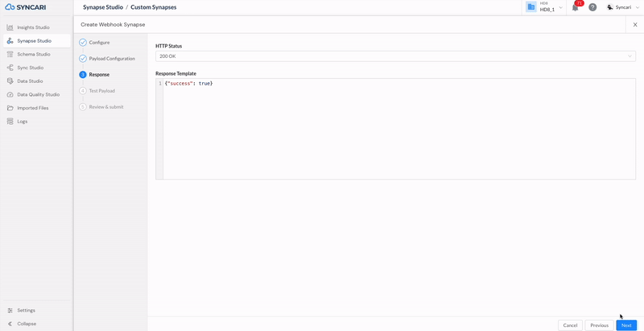The height and width of the screenshot is (331, 644).
Task: Open Schema Studio
Action: [34, 54]
